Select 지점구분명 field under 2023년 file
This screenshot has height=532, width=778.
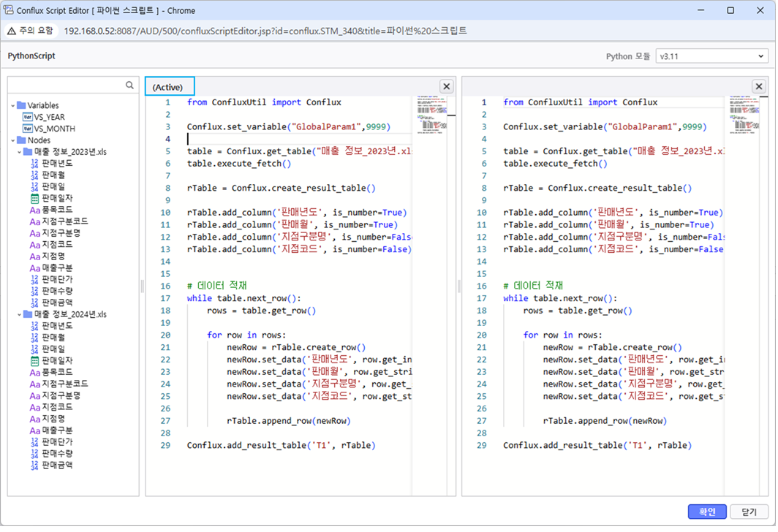click(x=61, y=233)
